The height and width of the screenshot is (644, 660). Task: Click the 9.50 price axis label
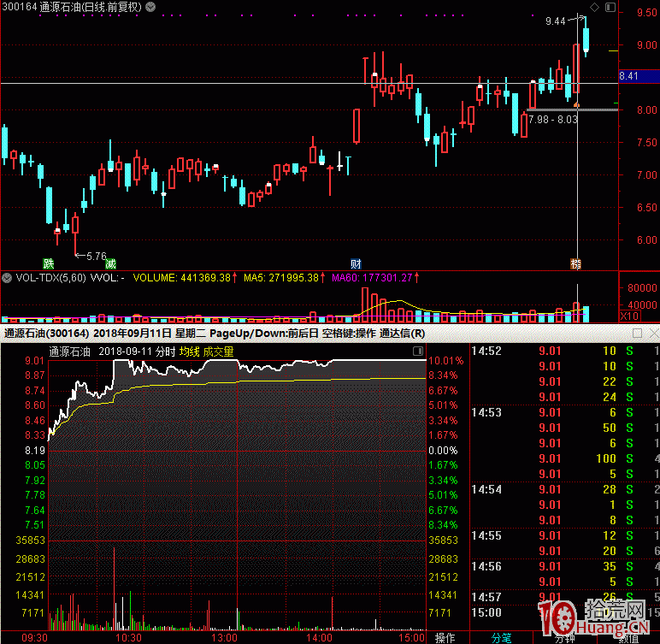[646, 12]
